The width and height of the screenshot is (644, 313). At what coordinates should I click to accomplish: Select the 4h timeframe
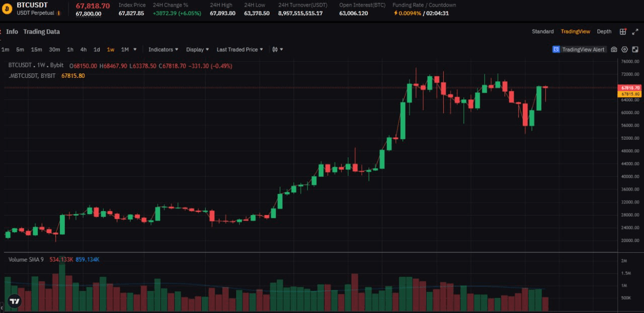84,50
